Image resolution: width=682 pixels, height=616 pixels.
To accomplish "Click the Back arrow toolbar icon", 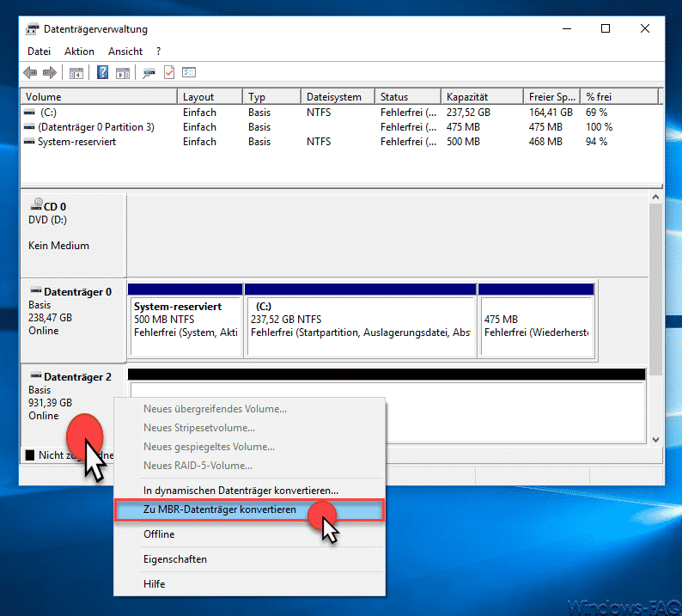I will click(30, 73).
